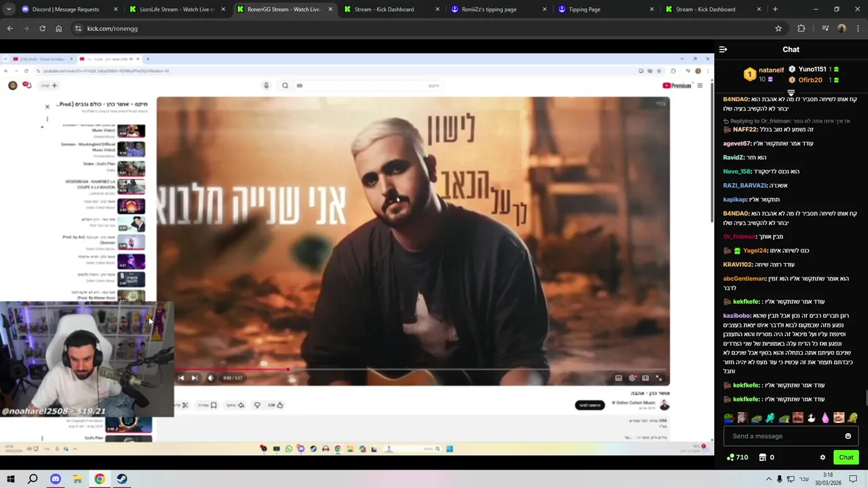Viewport: 868px width, 488px height.
Task: Open the chat emoji picker
Action: 848,436
